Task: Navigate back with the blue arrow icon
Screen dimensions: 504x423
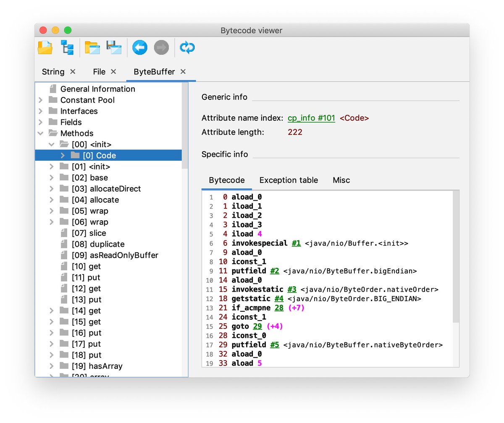Action: click(139, 47)
